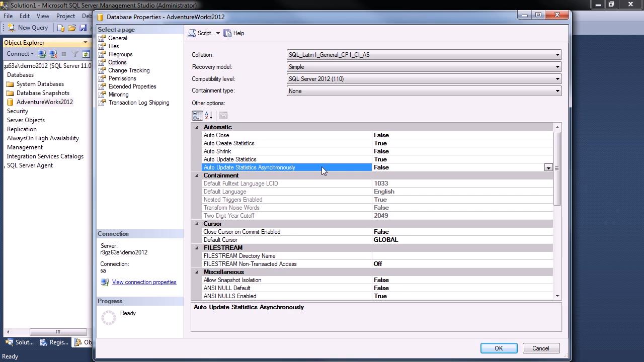Click the FILESTREAM Directory Name value field
Screen dimensions: 644x362
pyautogui.click(x=462, y=256)
